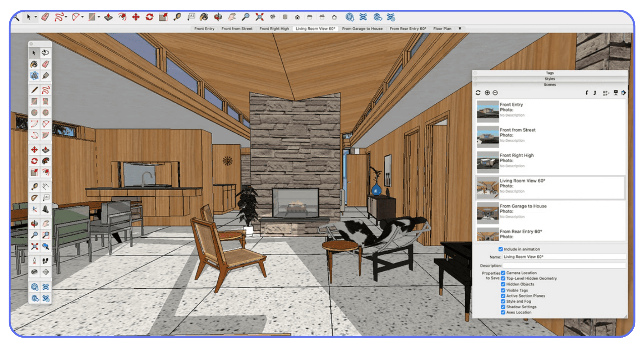Click the scene Name input field

point(564,257)
